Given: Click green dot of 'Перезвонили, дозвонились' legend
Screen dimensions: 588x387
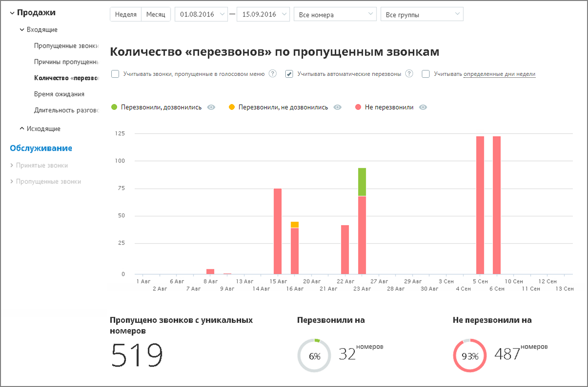Looking at the screenshot, I should 115,107.
